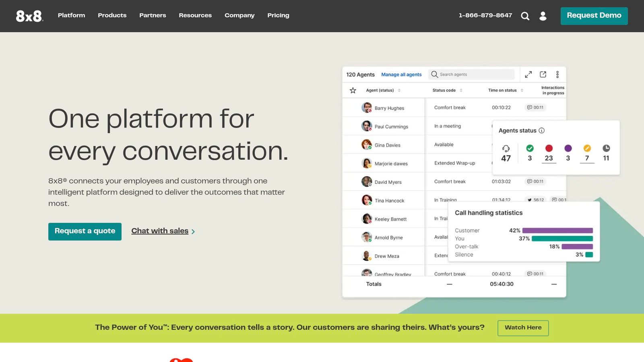Click Drew Meza avatar
This screenshot has width=644, height=362.
click(x=367, y=255)
